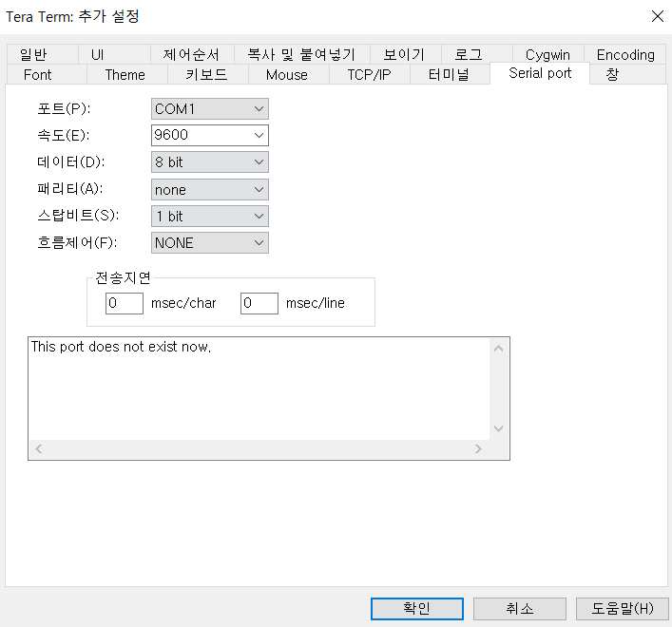Screen dimensions: 672x627
Task: Click the 스탑비트(S): label
Action: 78,215
